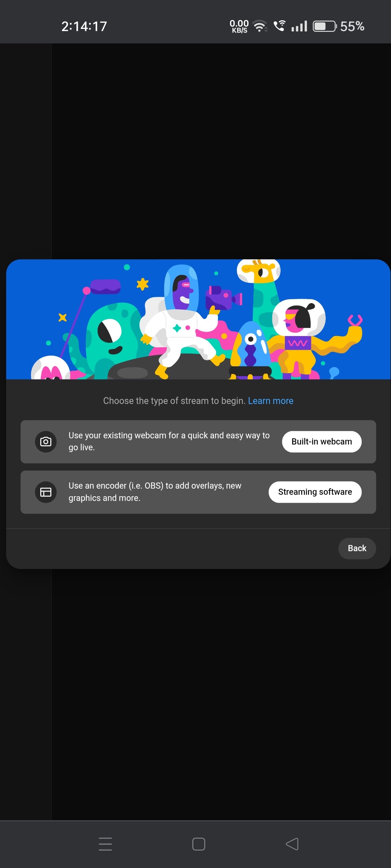
Task: Tap the Android recent apps menu icon
Action: click(105, 844)
